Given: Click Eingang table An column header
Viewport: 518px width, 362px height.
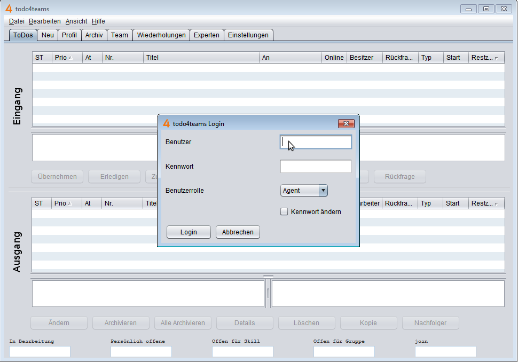Looking at the screenshot, I should (x=290, y=58).
